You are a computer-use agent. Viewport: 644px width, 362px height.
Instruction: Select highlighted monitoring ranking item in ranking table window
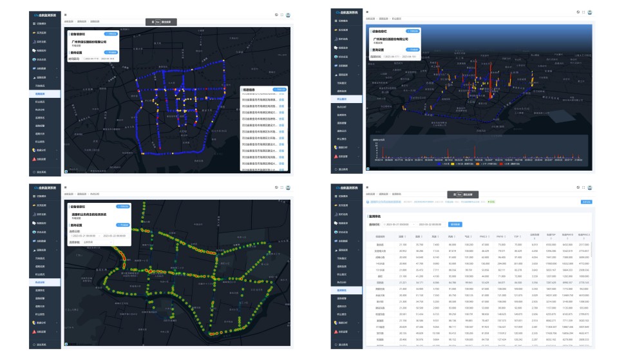coord(346,290)
